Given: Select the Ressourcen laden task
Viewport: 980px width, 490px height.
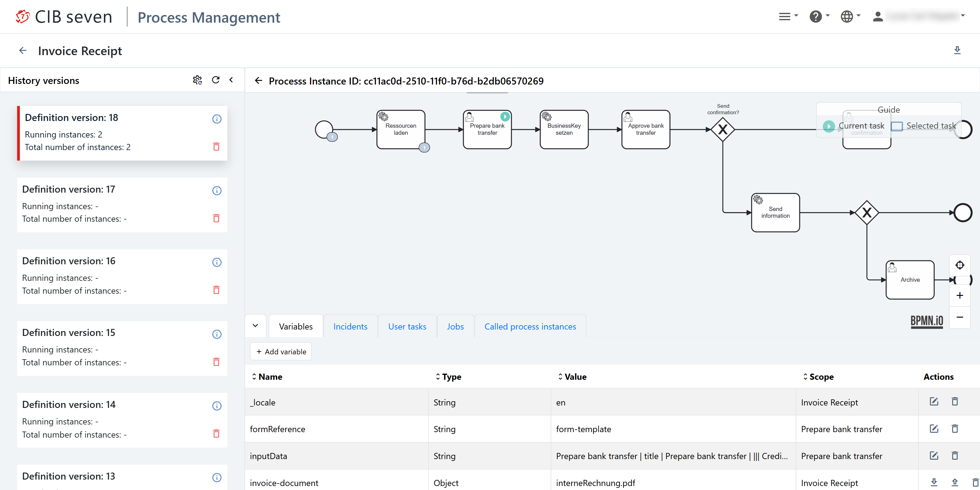Looking at the screenshot, I should (401, 129).
